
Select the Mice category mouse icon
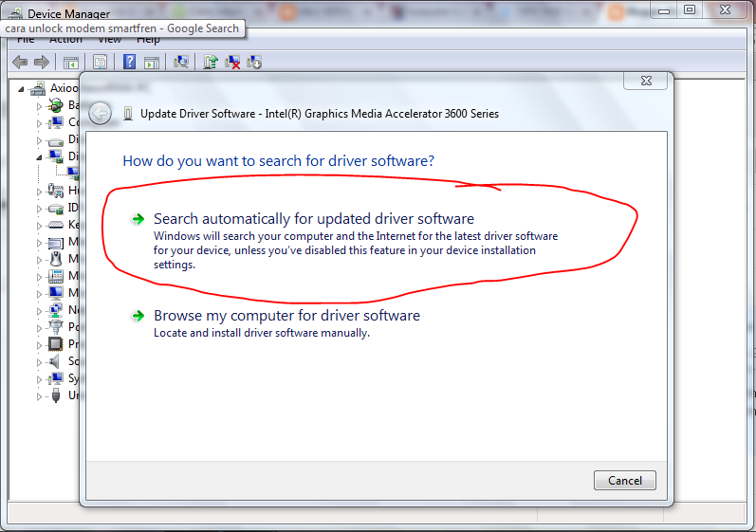coord(56,259)
